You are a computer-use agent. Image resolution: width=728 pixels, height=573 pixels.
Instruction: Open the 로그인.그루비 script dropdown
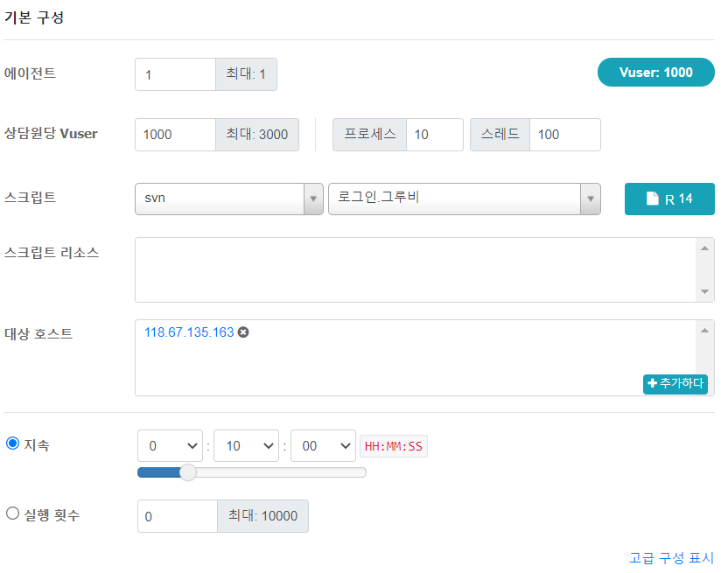pos(465,199)
